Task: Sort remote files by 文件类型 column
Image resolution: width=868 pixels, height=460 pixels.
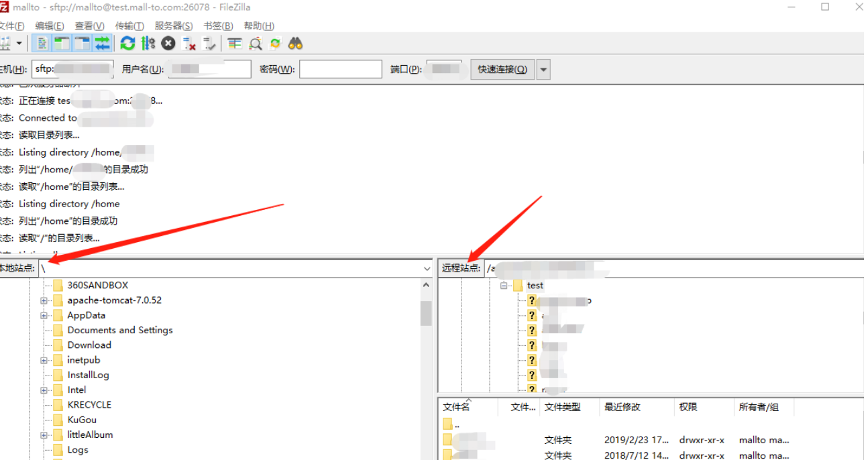Action: 569,407
